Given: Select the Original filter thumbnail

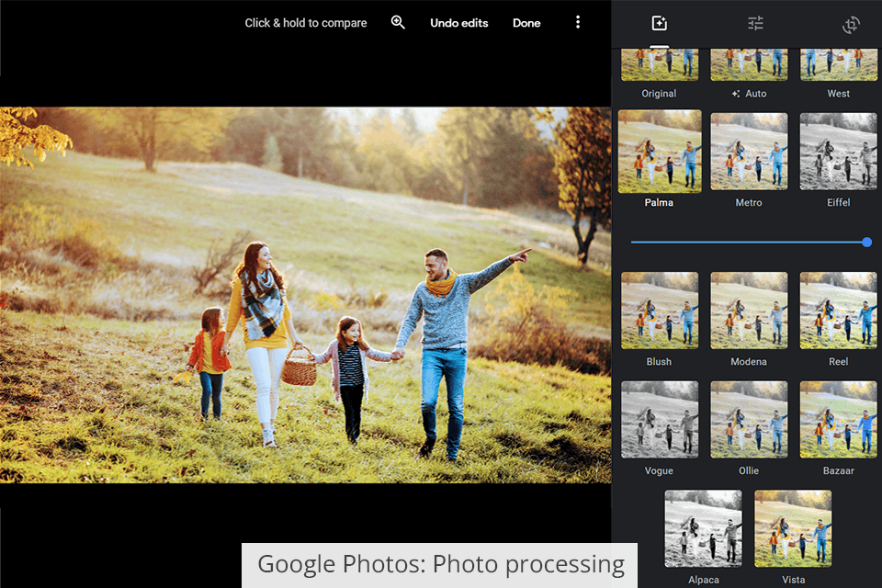Looking at the screenshot, I should point(660,64).
